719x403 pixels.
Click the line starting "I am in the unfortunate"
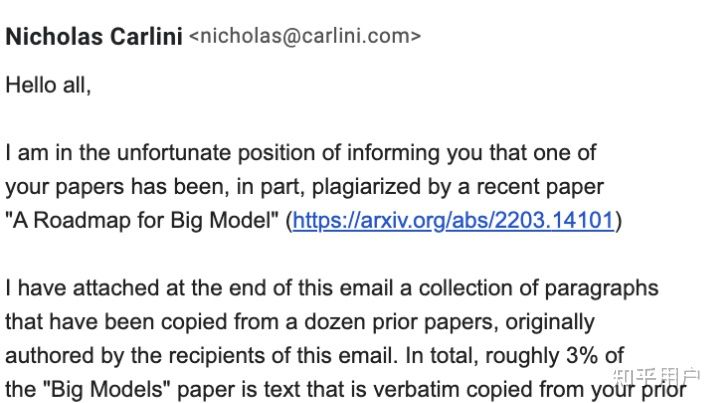[x=300, y=153]
